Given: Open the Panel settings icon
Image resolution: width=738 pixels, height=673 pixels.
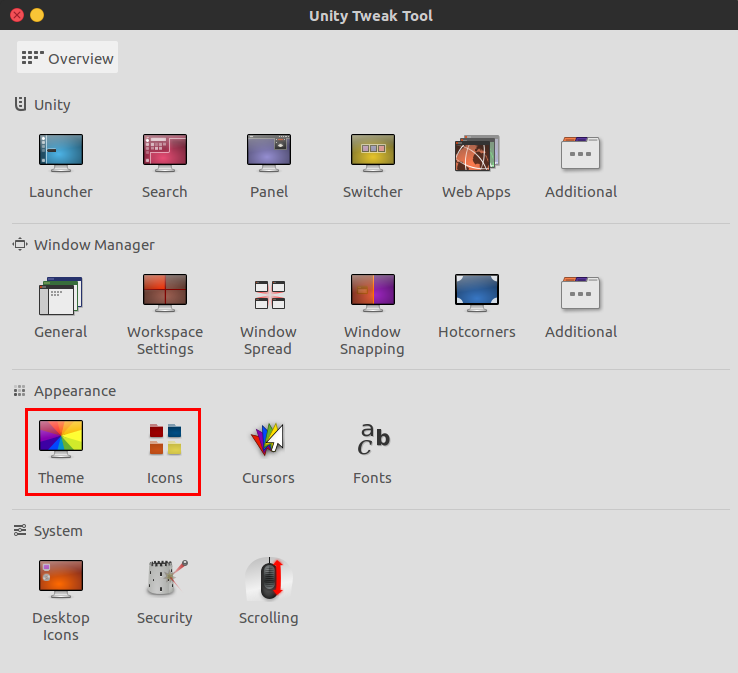Looking at the screenshot, I should coord(269,153).
